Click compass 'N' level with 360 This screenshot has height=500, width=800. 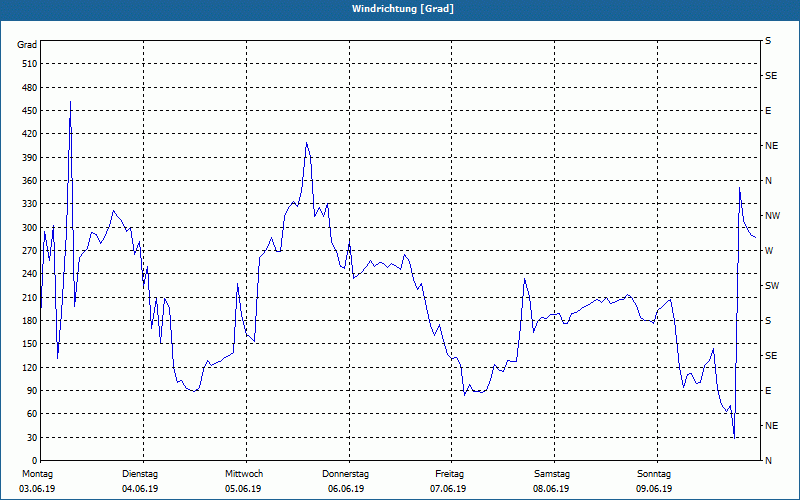pyautogui.click(x=769, y=181)
